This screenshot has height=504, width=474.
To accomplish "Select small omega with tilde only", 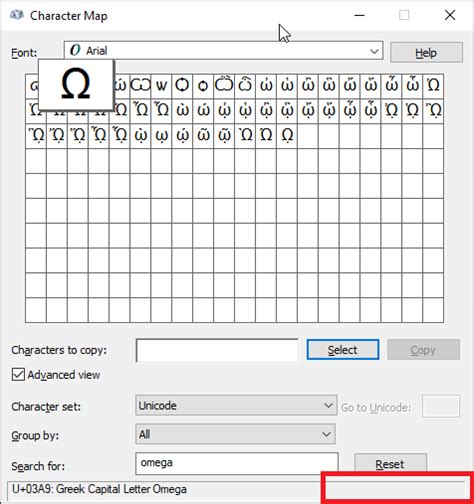I will (x=203, y=135).
